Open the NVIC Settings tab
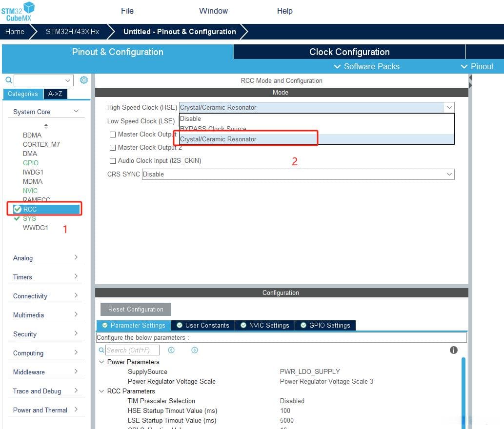The height and width of the screenshot is (429, 504). [x=265, y=325]
